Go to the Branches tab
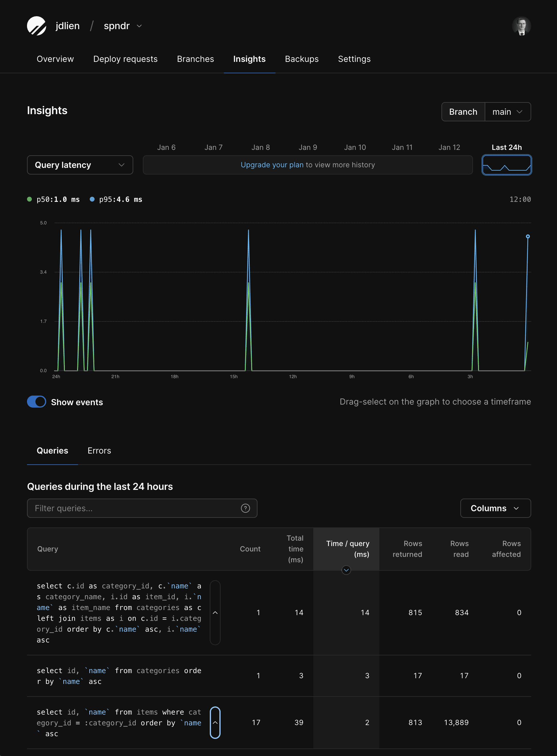 click(x=195, y=59)
